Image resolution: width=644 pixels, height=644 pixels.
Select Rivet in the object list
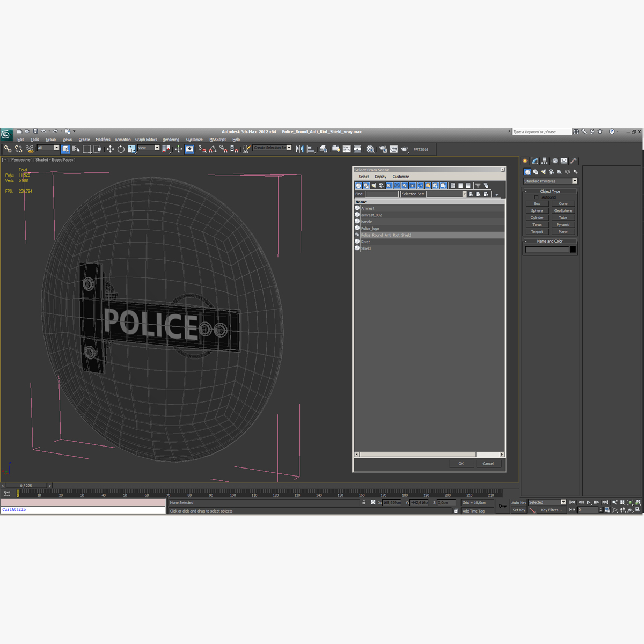click(429, 241)
